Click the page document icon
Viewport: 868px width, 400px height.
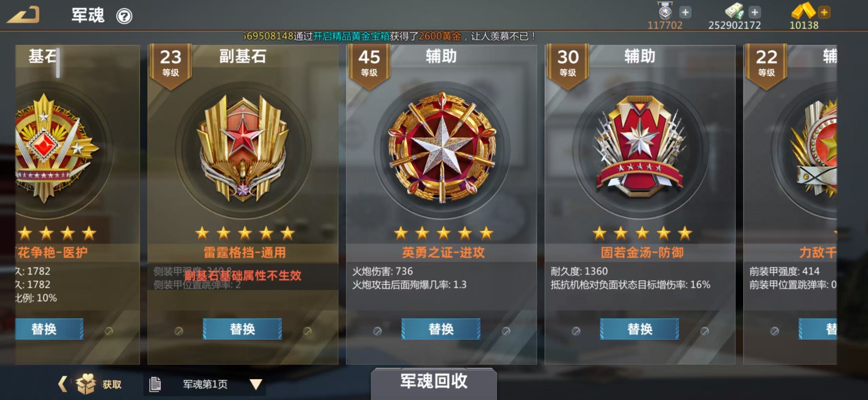coord(155,384)
